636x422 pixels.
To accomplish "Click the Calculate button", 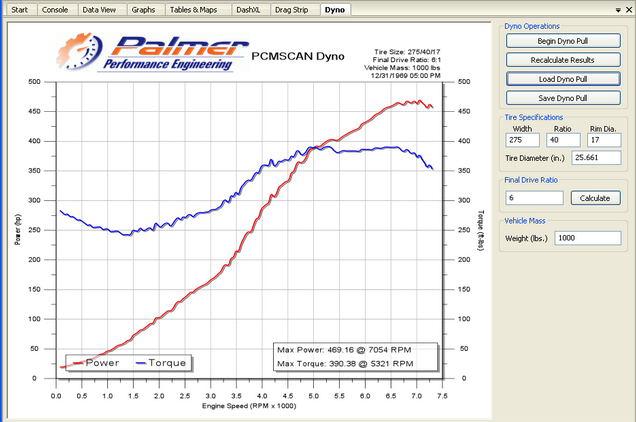I will 595,198.
